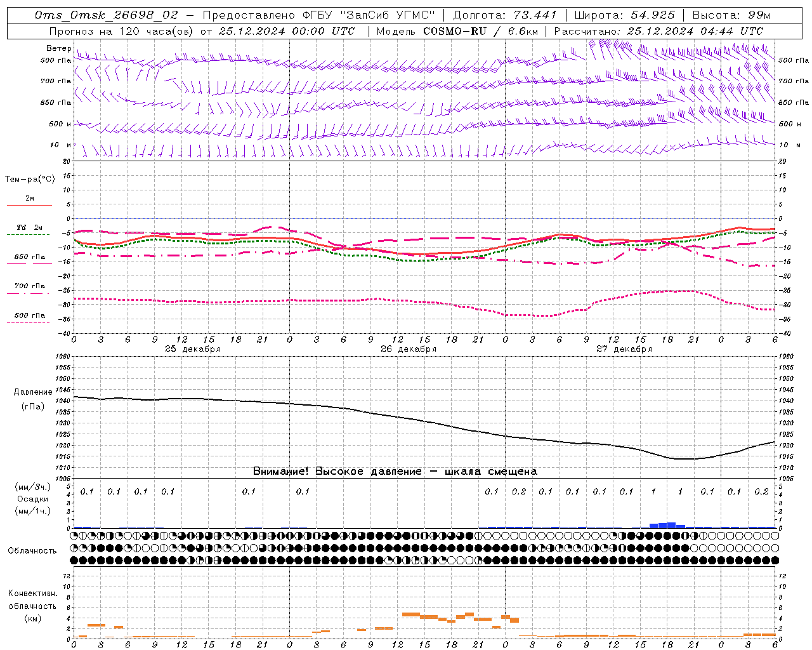The image size is (812, 650).
Task: Click the Тем-ра(°C) axis title
Action: [x=30, y=180]
